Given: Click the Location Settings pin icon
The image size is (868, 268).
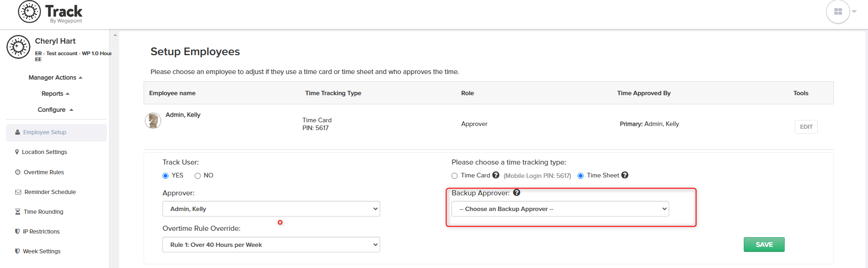Looking at the screenshot, I should click(17, 152).
